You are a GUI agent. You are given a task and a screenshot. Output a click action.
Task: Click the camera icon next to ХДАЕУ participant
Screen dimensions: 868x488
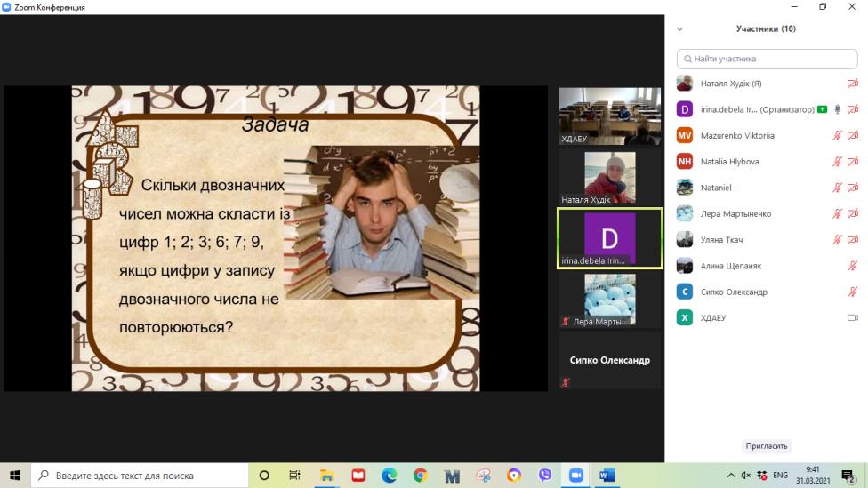[853, 317]
